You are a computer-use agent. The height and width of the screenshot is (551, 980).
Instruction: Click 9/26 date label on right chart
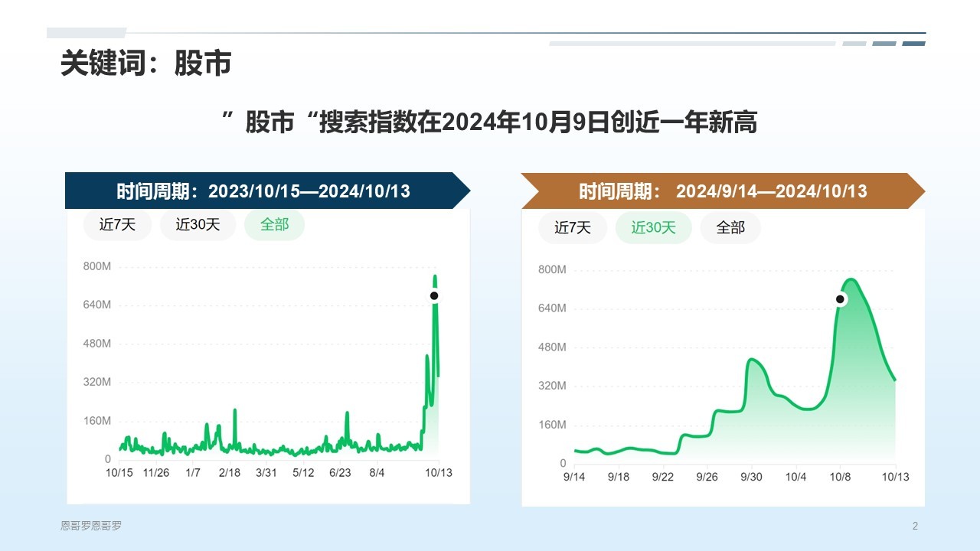(x=707, y=477)
